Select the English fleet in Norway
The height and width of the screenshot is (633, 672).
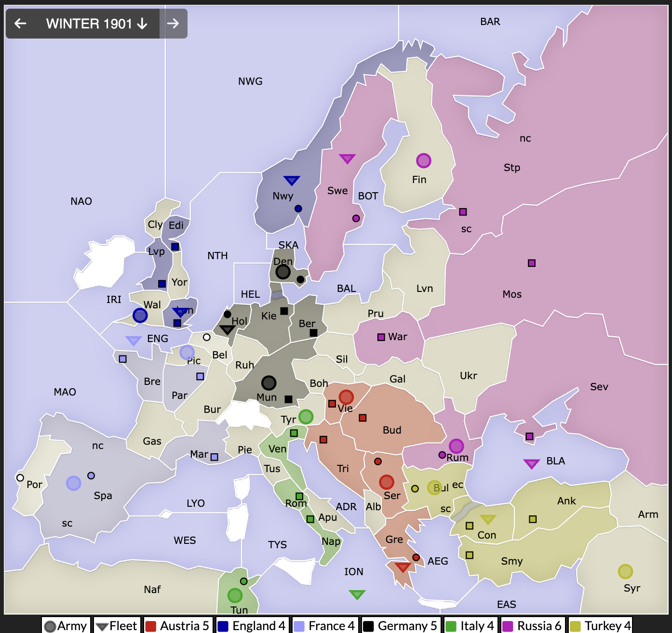click(292, 180)
